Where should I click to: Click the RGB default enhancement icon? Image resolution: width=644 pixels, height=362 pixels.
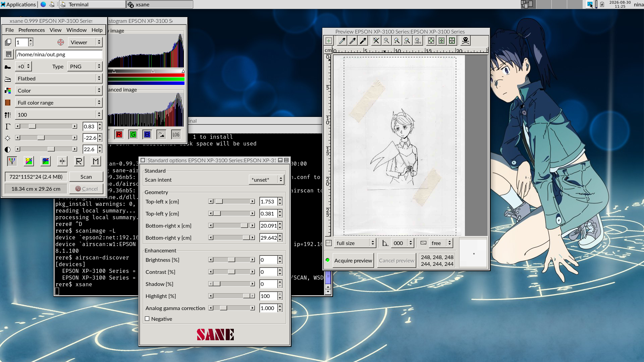(12, 161)
